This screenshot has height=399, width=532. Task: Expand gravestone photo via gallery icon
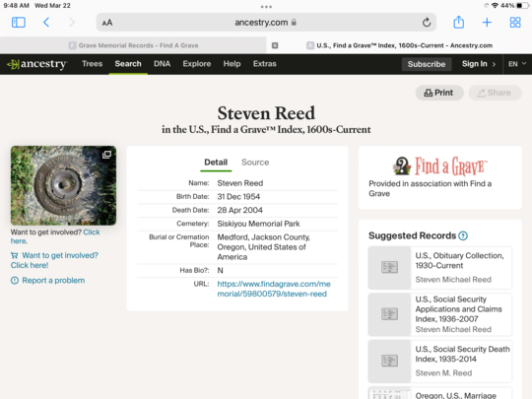click(106, 155)
